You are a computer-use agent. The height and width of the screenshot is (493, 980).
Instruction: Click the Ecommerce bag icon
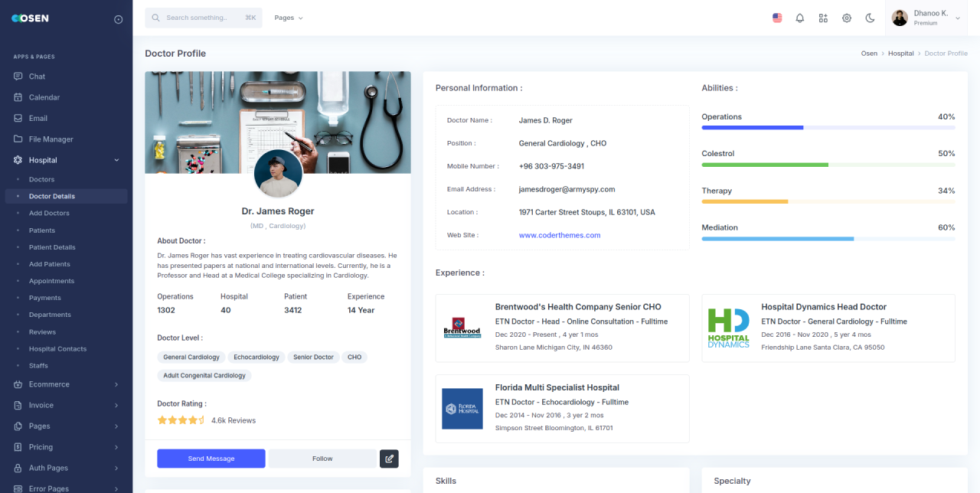point(18,384)
